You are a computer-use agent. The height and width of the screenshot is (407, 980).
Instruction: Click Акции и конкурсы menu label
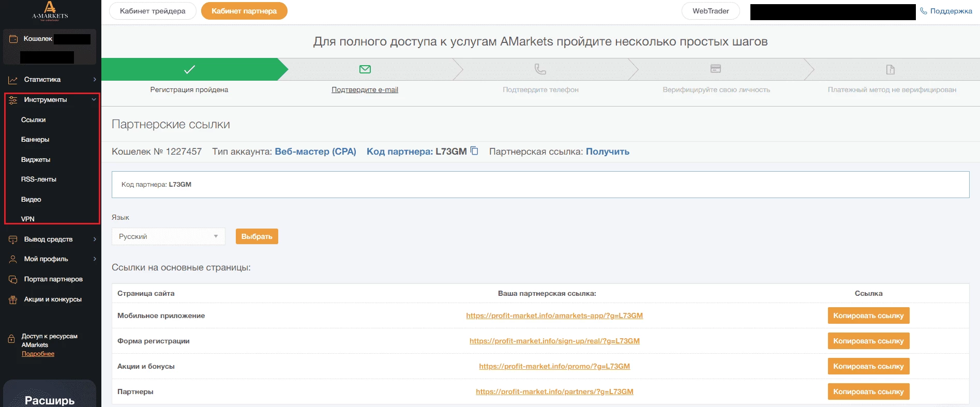pos(53,299)
